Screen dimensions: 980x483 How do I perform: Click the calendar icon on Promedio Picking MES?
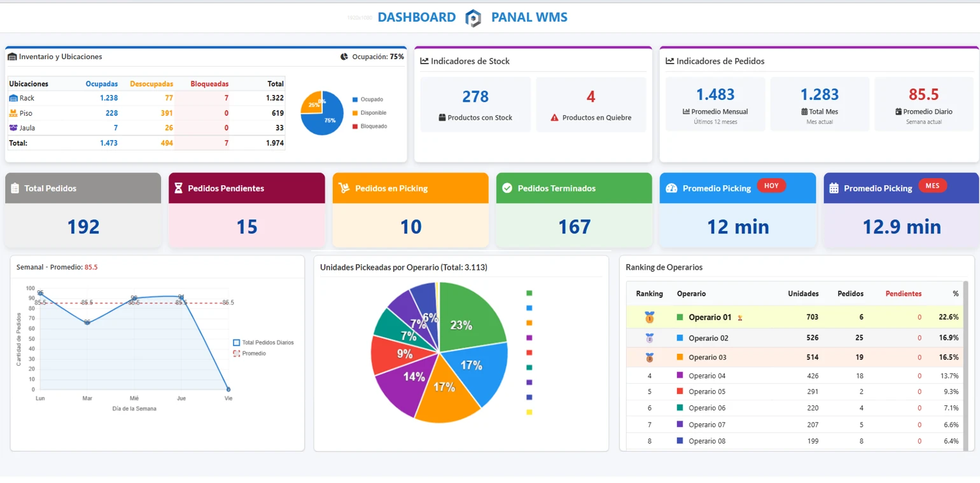pyautogui.click(x=834, y=188)
